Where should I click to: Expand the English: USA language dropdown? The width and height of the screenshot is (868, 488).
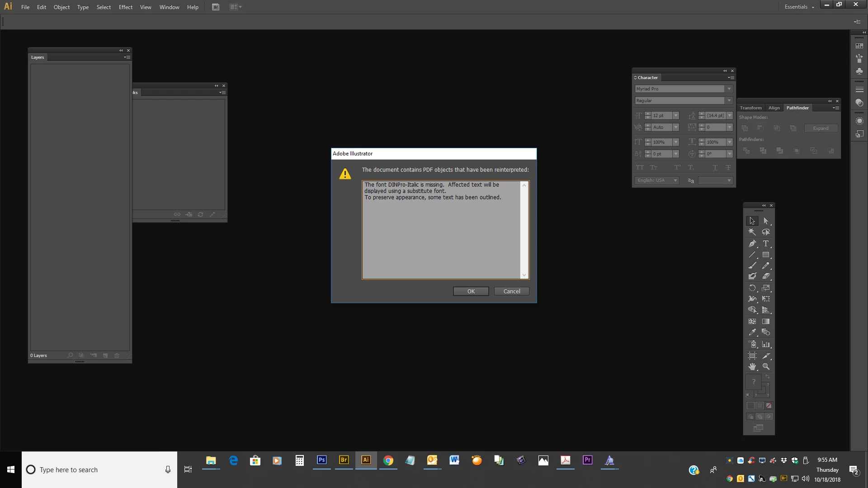[675, 180]
